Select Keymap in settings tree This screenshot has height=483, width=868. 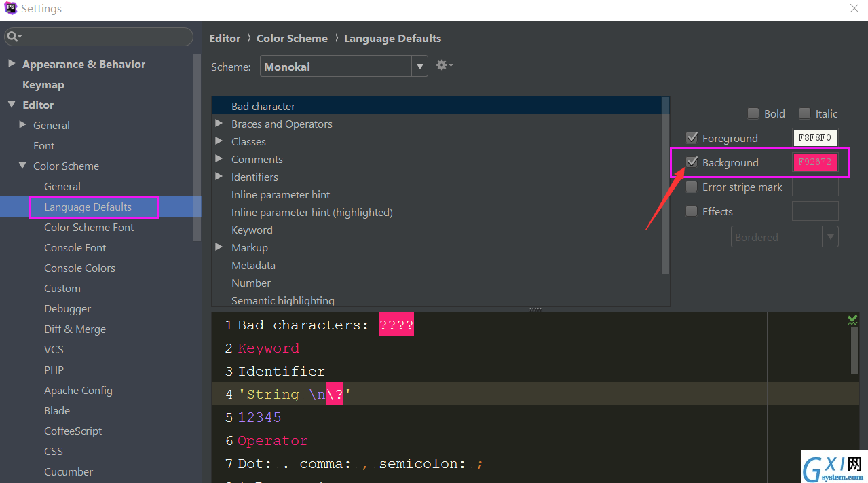tap(43, 84)
